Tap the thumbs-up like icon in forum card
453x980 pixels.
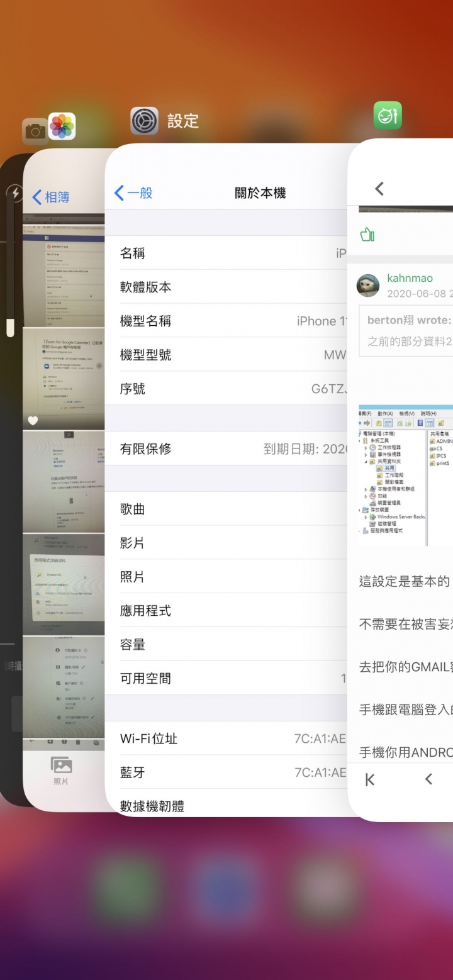point(367,235)
